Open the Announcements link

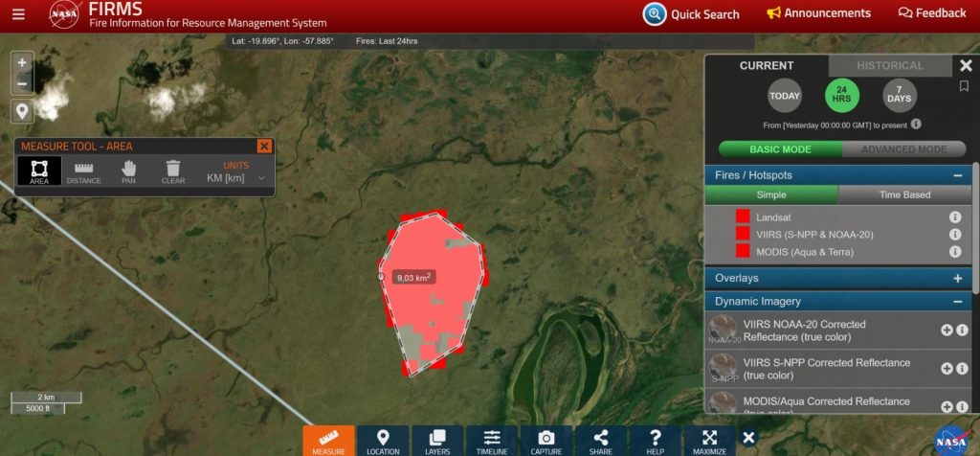click(x=819, y=13)
